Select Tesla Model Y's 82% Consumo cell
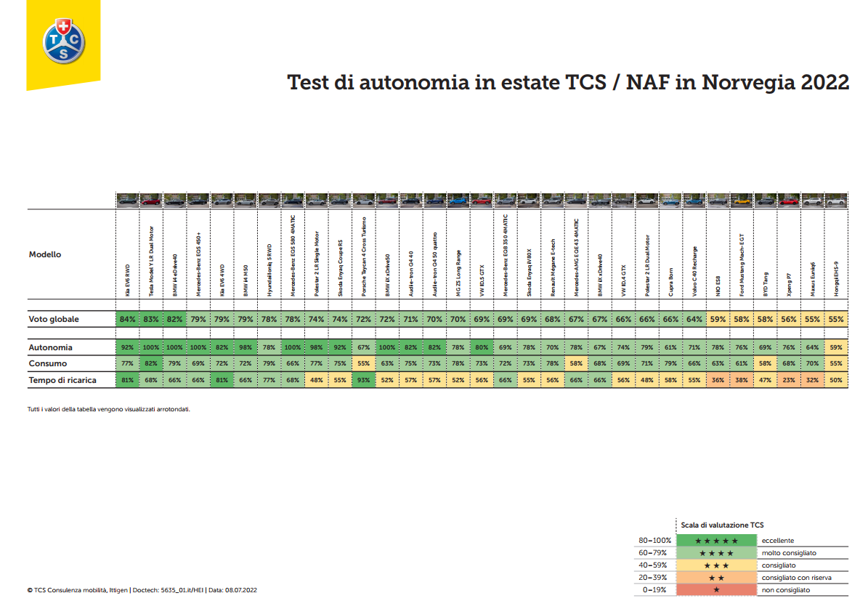 (x=151, y=363)
